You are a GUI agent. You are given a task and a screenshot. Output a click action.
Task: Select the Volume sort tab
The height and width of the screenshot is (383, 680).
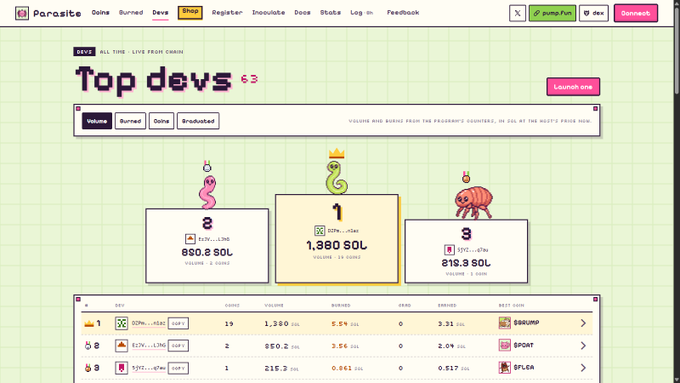(97, 121)
